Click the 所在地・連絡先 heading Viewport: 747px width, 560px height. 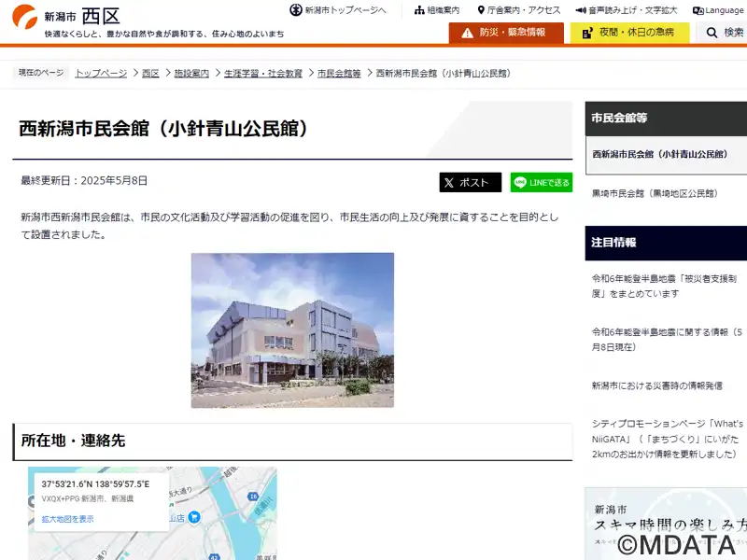coord(73,441)
